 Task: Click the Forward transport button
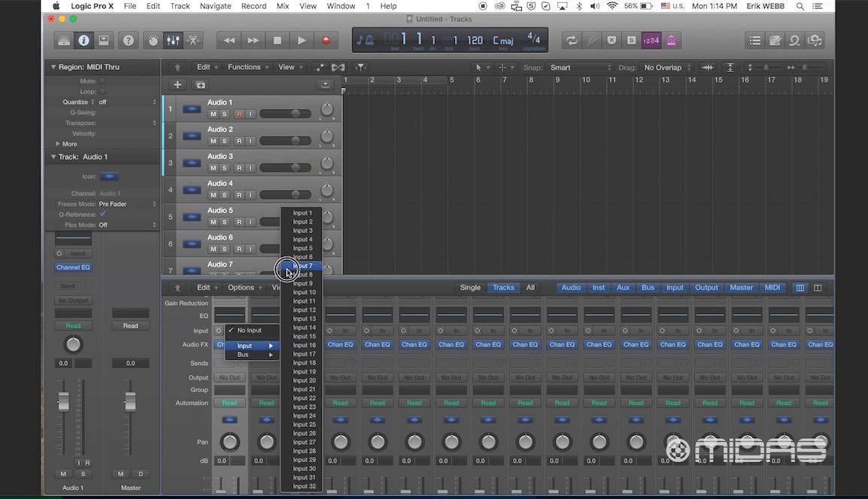[x=253, y=41]
